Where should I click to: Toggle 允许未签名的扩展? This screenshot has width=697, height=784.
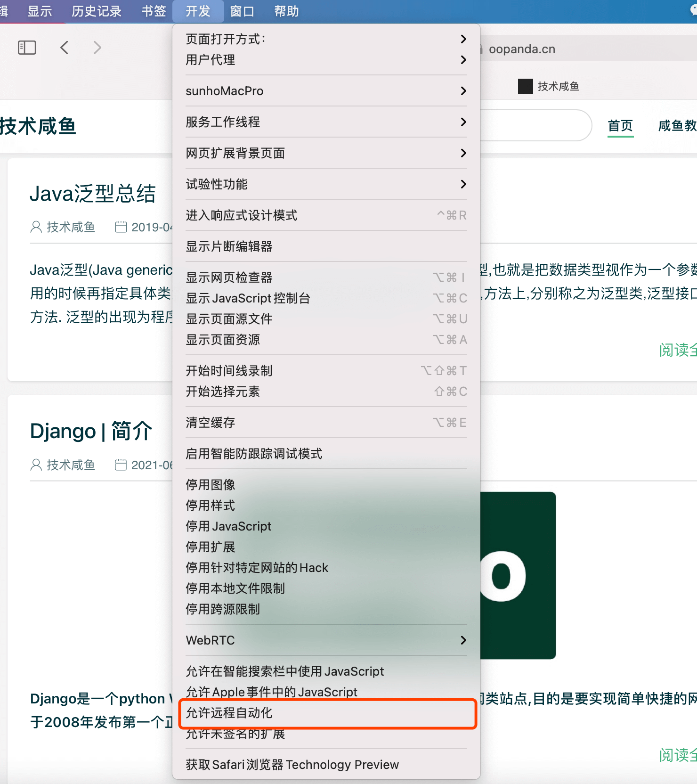click(326, 734)
